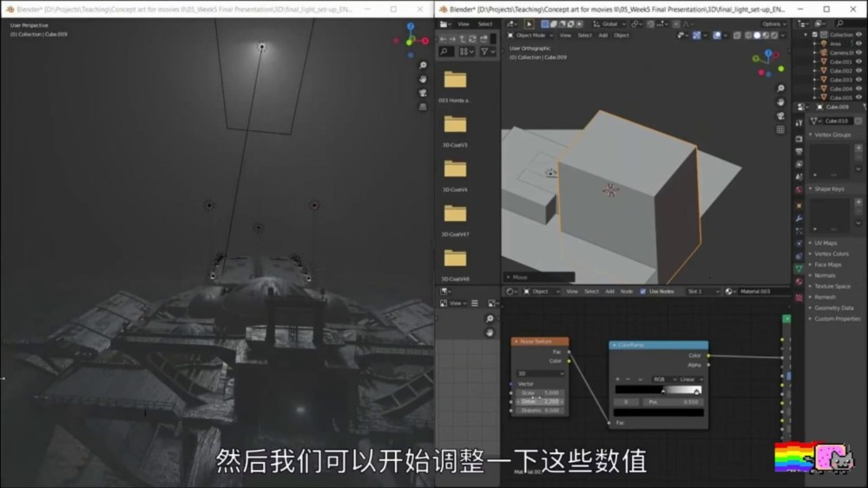Click pan hand icon in image editor

[x=490, y=333]
